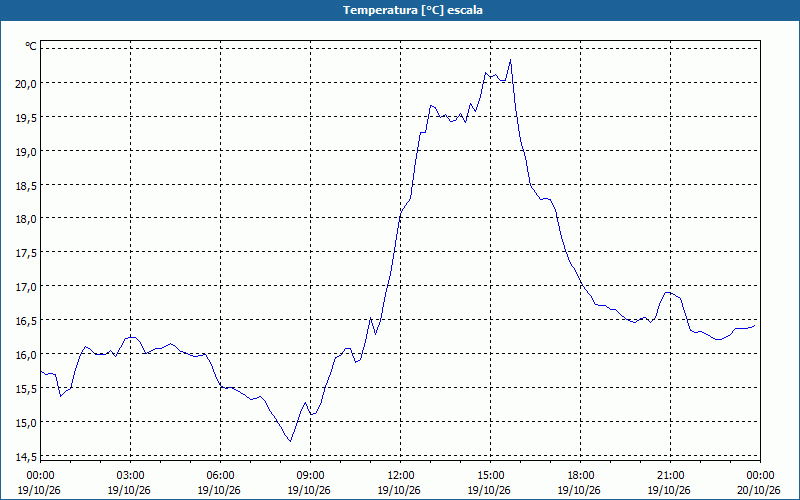Click the 14,5 y-axis label
The width and height of the screenshot is (800, 500).
pyautogui.click(x=26, y=456)
